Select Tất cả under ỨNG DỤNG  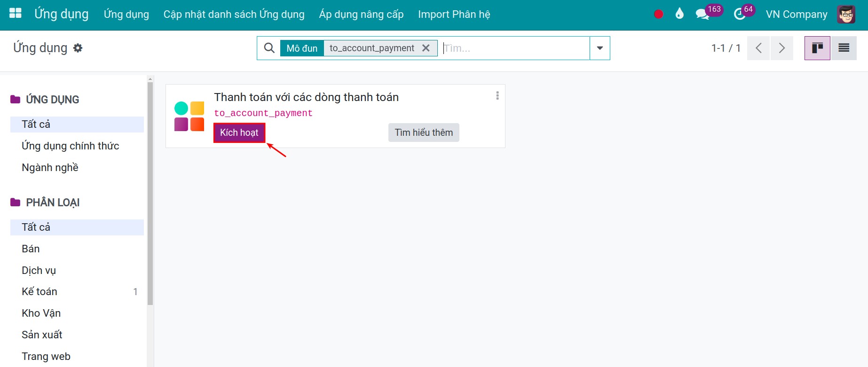(77, 124)
